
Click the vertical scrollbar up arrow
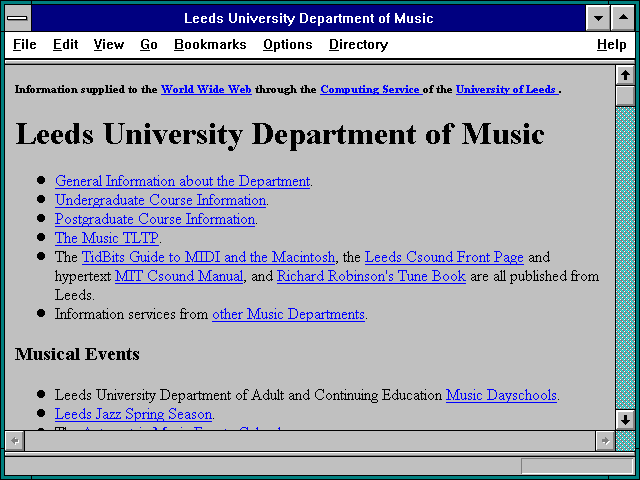click(x=625, y=75)
